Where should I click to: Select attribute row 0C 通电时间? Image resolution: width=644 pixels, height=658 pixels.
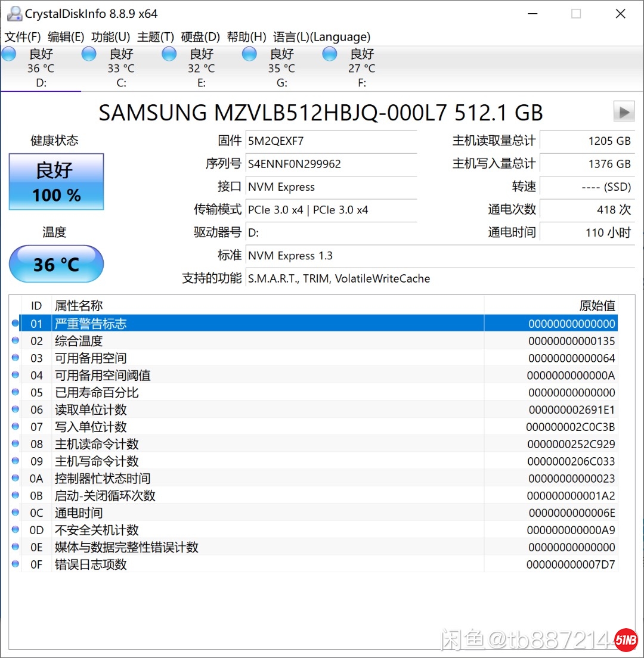313,513
